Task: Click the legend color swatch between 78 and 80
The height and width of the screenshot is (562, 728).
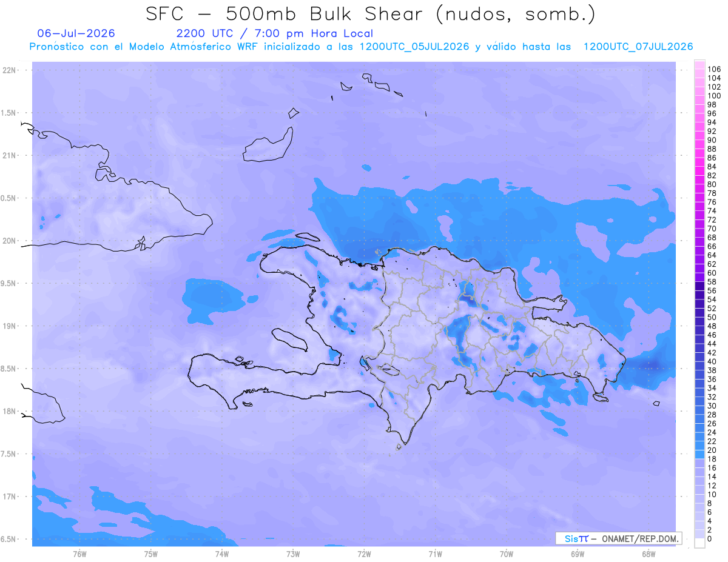Action: (699, 189)
